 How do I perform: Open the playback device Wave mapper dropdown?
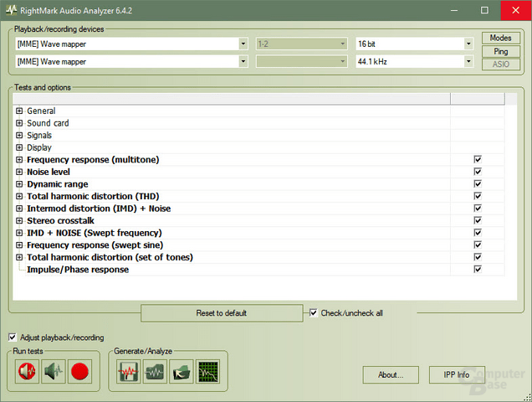243,44
